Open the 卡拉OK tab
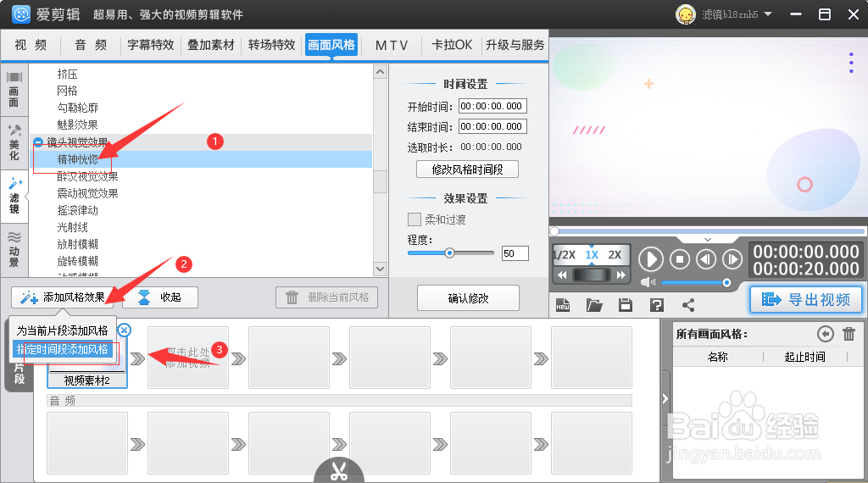Screen dimensions: 868x483 [452, 45]
